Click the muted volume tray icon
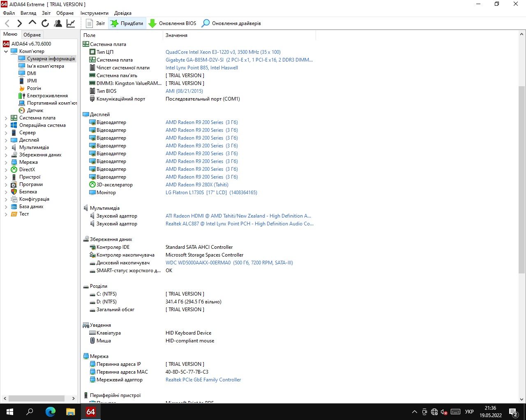Image resolution: width=526 pixels, height=420 pixels. click(x=444, y=412)
